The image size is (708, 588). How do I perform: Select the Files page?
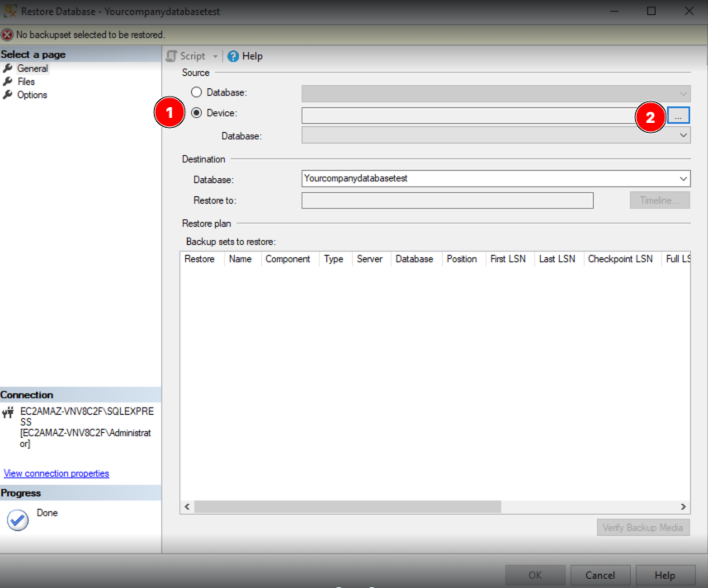26,82
